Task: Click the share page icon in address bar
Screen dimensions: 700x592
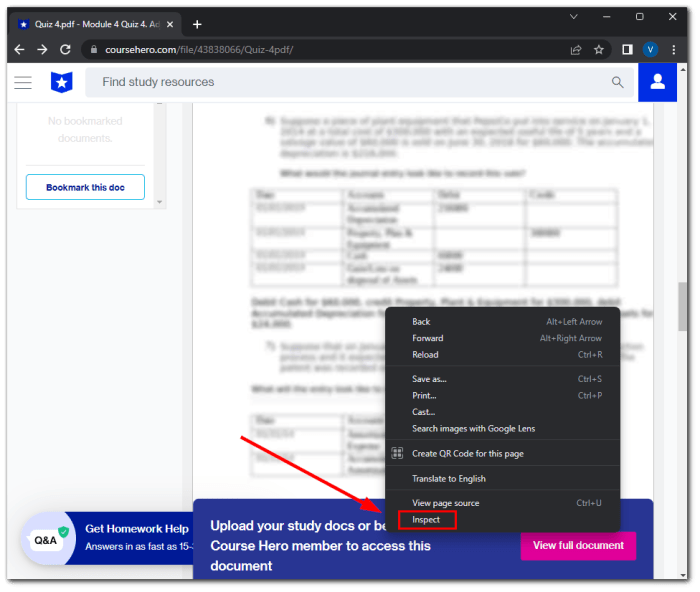Action: pyautogui.click(x=576, y=50)
